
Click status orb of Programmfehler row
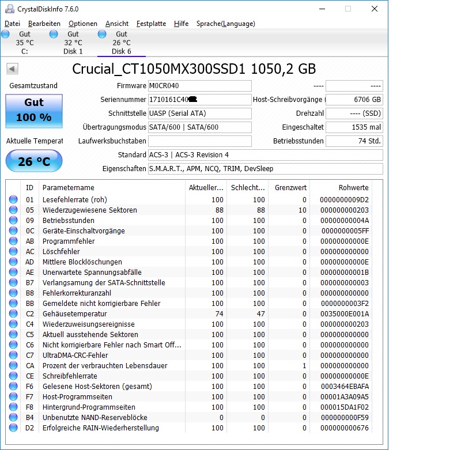click(13, 241)
